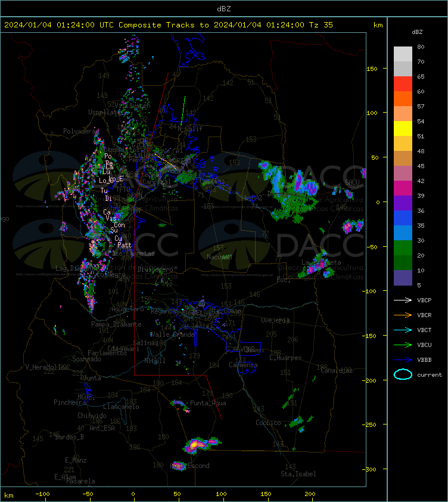Click the 'Tu' white station label
Screen dimensions: 448x502
tap(104, 191)
